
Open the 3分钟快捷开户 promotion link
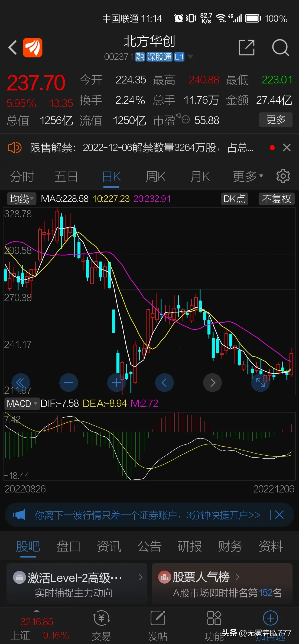[148, 515]
